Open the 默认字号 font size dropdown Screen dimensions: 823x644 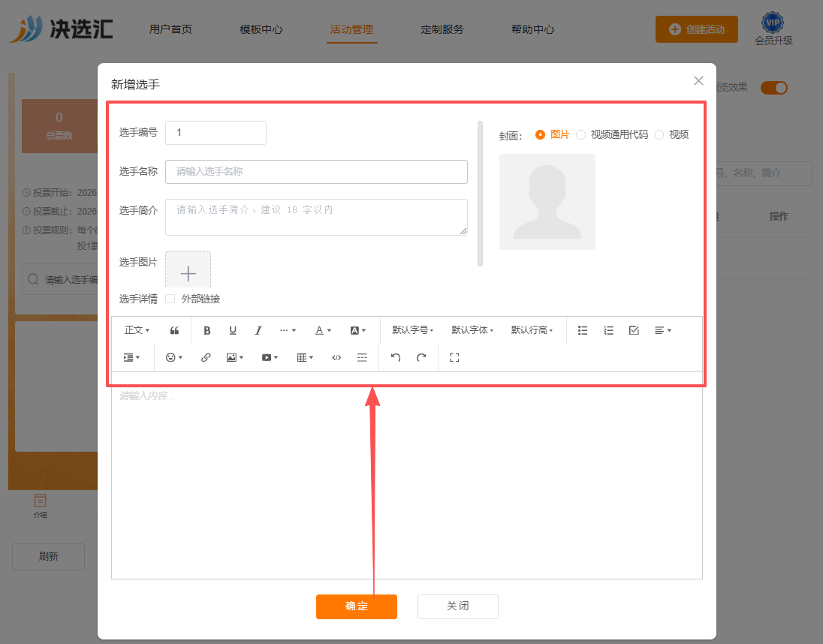click(x=412, y=330)
